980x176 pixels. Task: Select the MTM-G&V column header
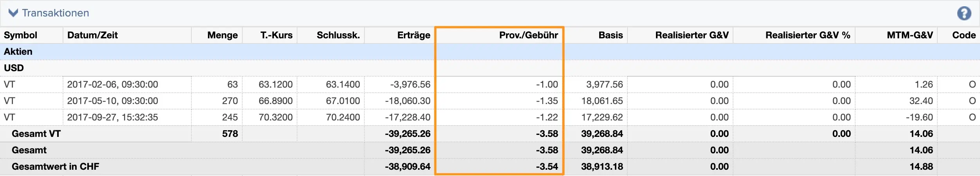910,35
